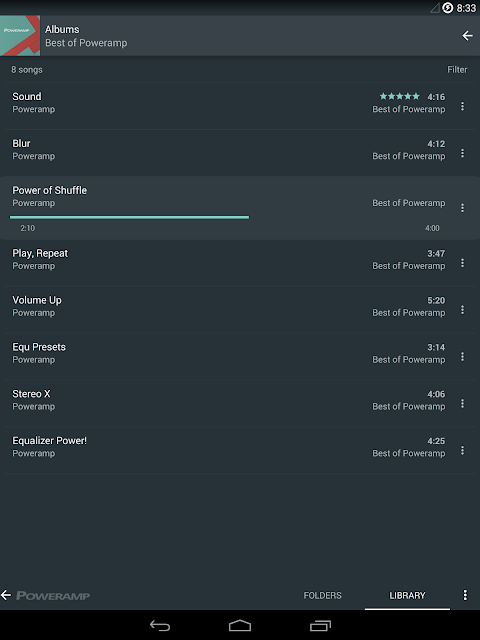The image size is (480, 640).
Task: Tap the Android recent apps button
Action: [320, 625]
